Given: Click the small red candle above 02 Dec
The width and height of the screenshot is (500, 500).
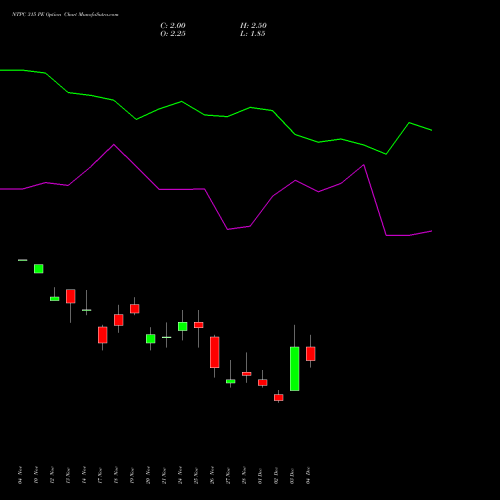Looking at the screenshot, I should (279, 397).
